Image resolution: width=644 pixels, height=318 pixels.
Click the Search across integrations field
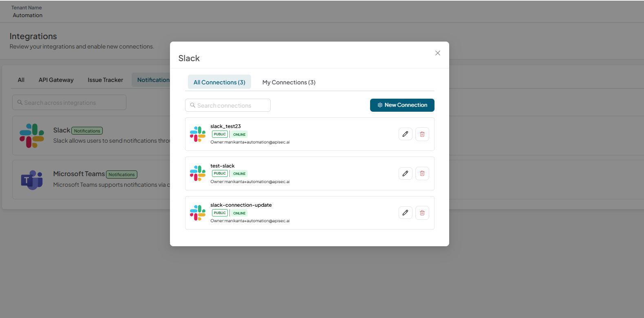coord(69,102)
